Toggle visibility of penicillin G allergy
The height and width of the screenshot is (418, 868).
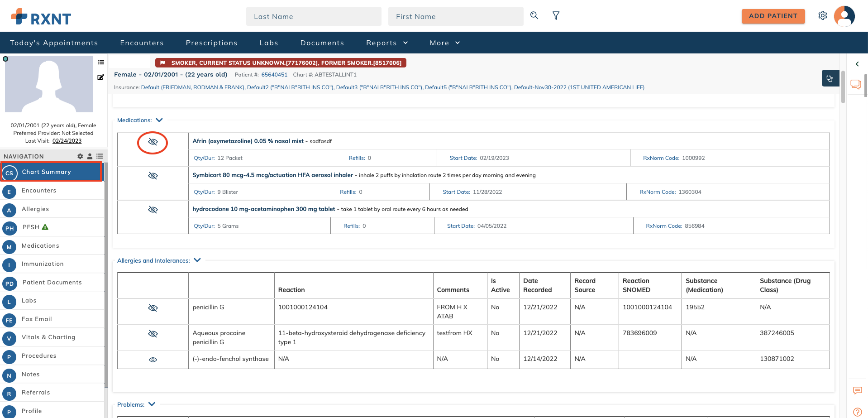click(153, 308)
